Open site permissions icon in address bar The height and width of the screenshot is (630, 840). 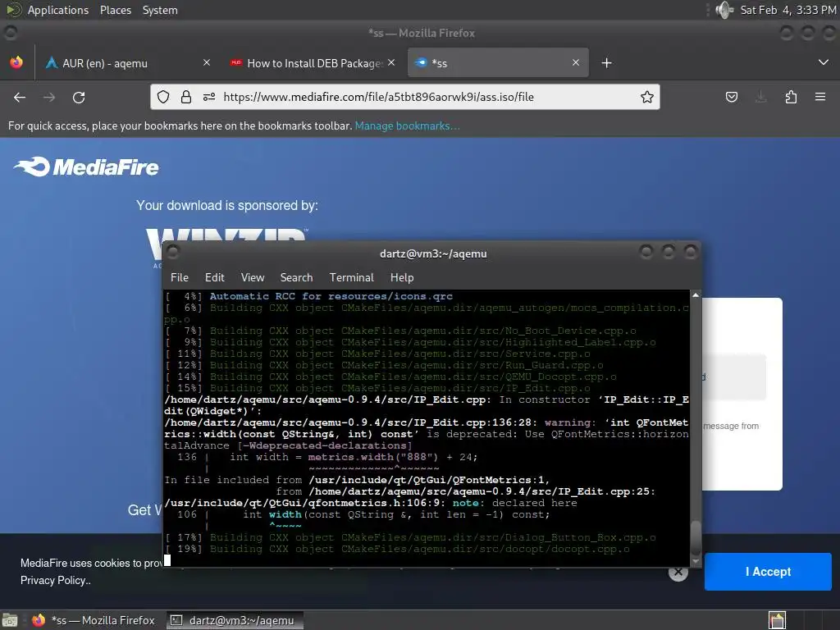(x=209, y=97)
